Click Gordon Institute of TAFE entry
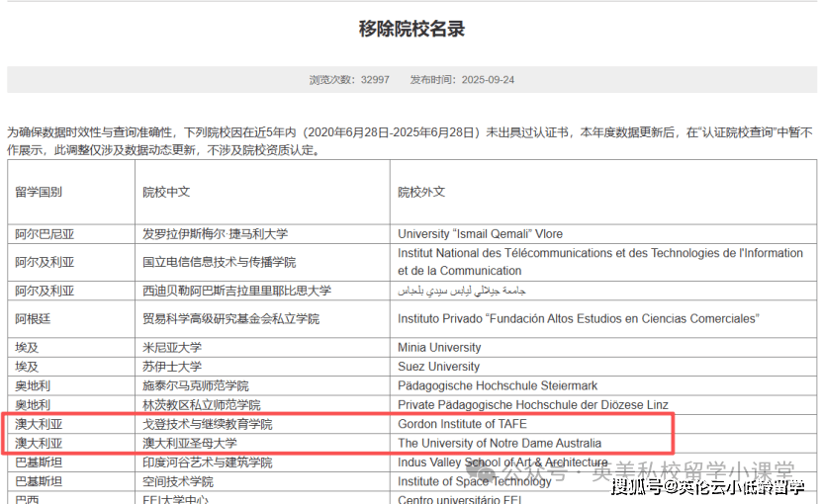821x504 pixels. point(462,424)
